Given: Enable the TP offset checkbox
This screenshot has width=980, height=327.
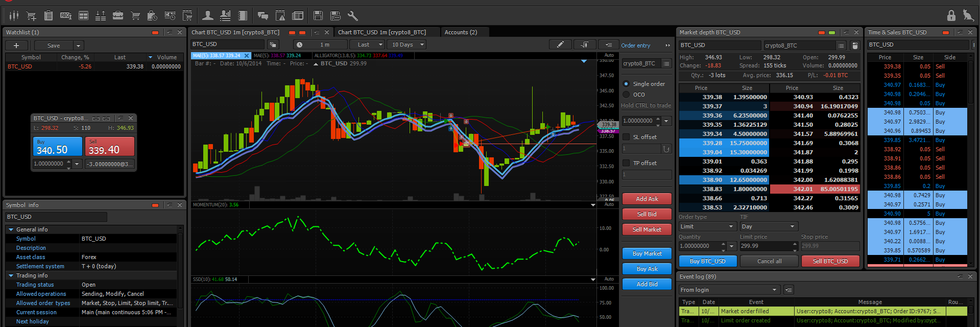Looking at the screenshot, I should click(x=626, y=163).
